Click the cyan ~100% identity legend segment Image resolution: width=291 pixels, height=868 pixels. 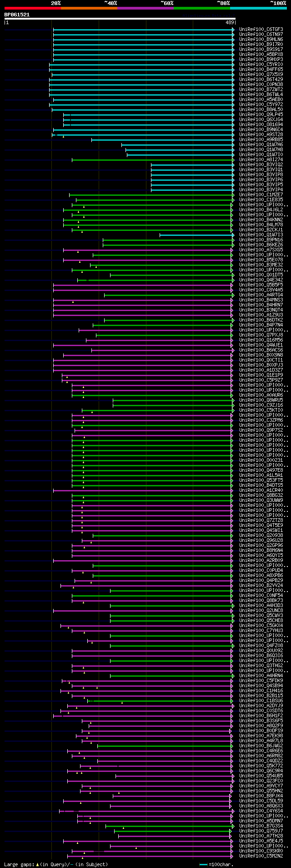[258, 8]
